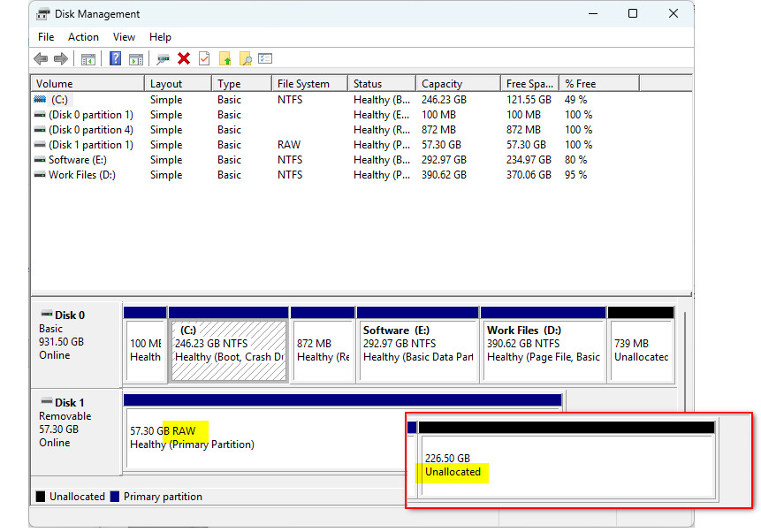
Task: Click the Connect/refresh disk toolbar icon
Action: 163,59
